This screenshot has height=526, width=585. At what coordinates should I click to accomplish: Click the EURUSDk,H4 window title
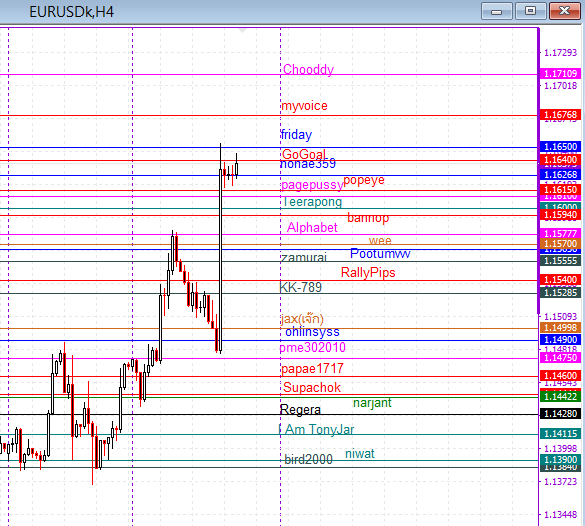pyautogui.click(x=71, y=12)
